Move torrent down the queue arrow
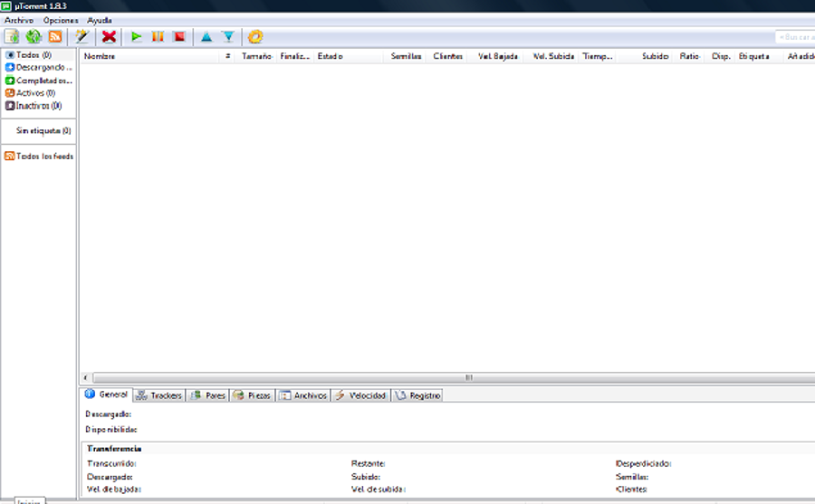Image resolution: width=815 pixels, height=504 pixels. click(228, 37)
